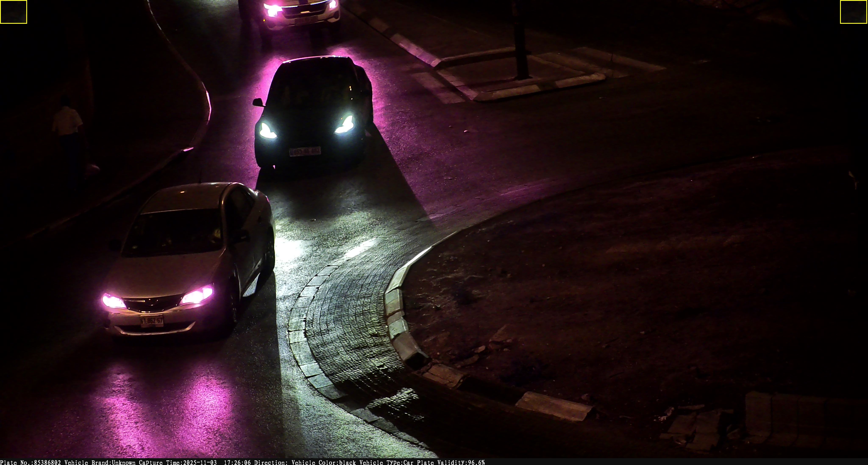Viewport: 868px width, 465px height.
Task: Click the Plate No. 85386802 text
Action: pos(31,462)
